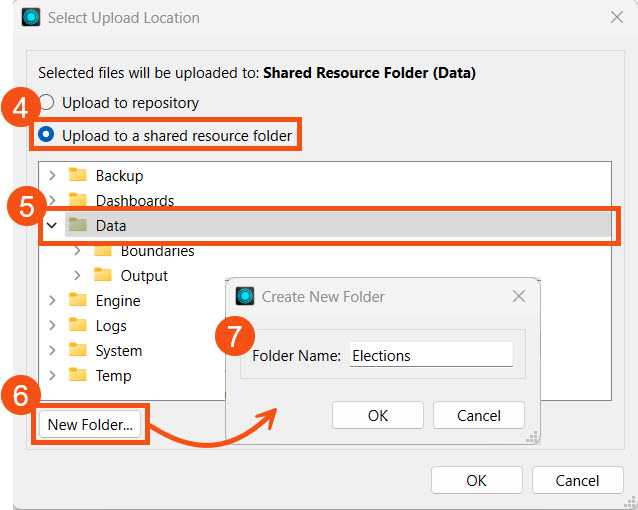Select the Upload to repository option
638x510 pixels.
point(47,103)
